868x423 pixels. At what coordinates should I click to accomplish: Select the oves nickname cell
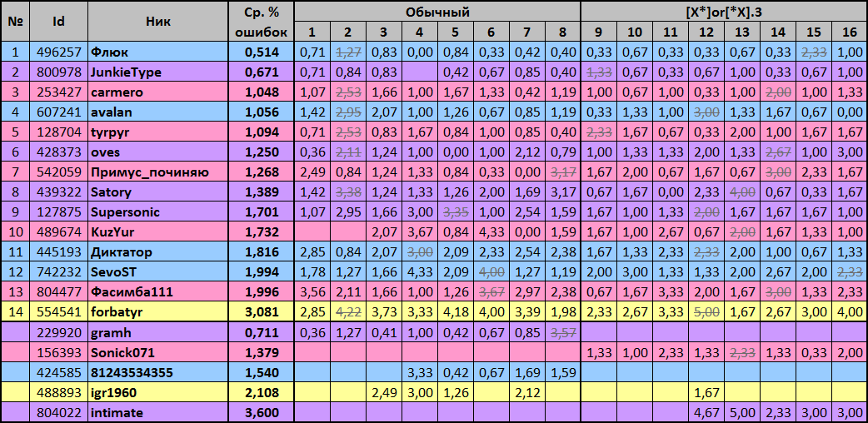[x=157, y=152]
